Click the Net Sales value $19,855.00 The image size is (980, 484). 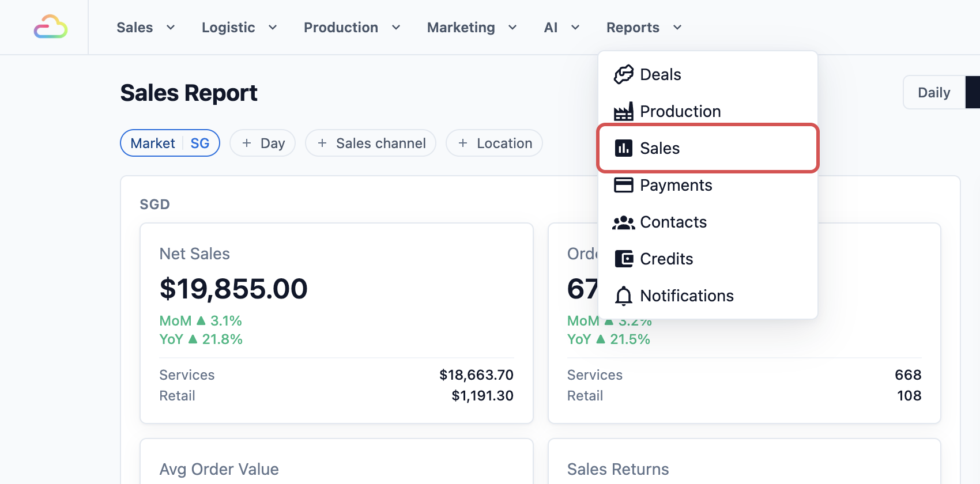[x=233, y=289]
